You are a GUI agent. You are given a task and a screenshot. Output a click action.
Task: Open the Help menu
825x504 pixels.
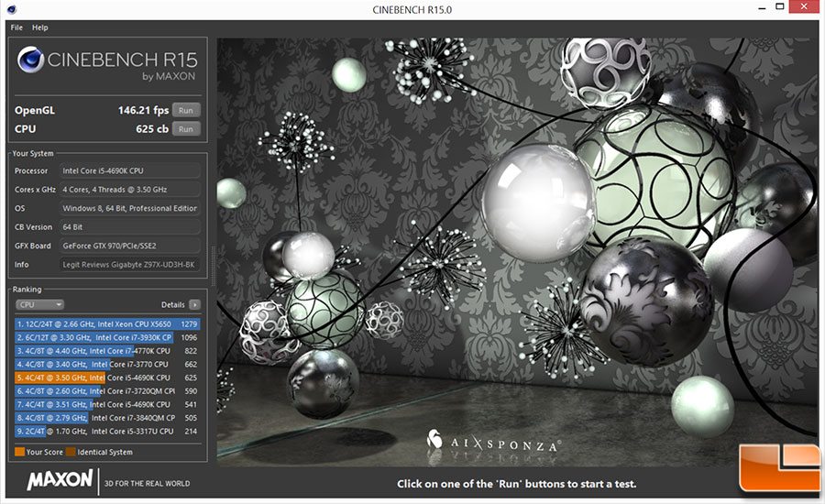coord(39,27)
